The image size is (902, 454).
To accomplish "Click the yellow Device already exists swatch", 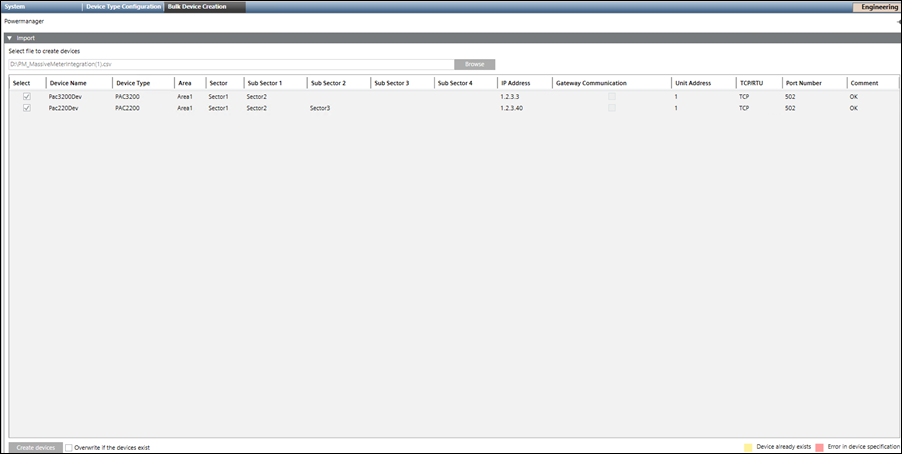I will [x=747, y=447].
